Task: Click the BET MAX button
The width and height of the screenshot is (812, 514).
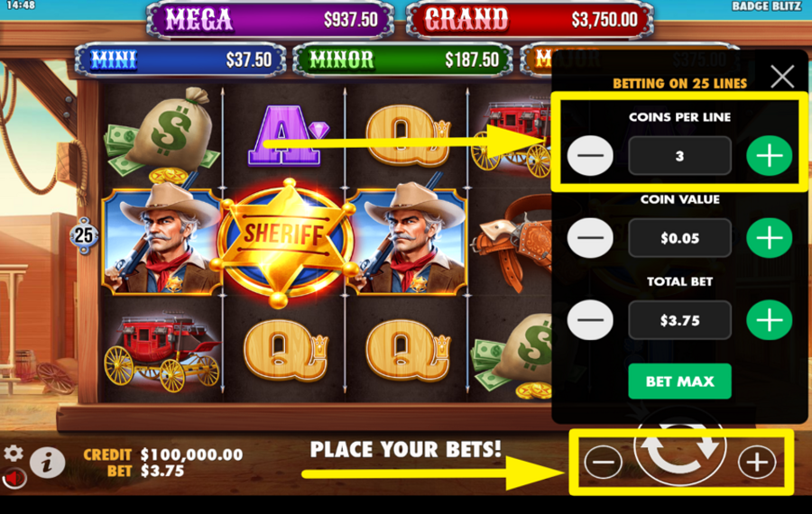Action: coord(679,381)
